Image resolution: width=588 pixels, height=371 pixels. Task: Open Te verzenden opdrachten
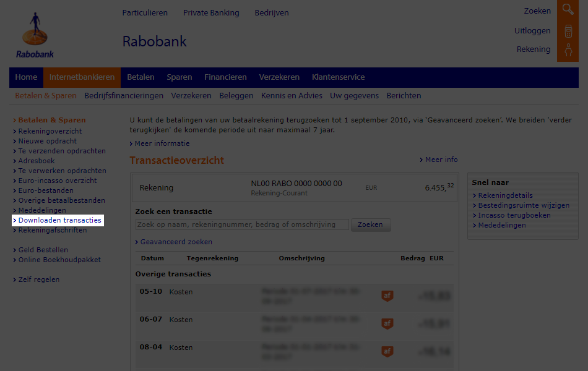(62, 151)
